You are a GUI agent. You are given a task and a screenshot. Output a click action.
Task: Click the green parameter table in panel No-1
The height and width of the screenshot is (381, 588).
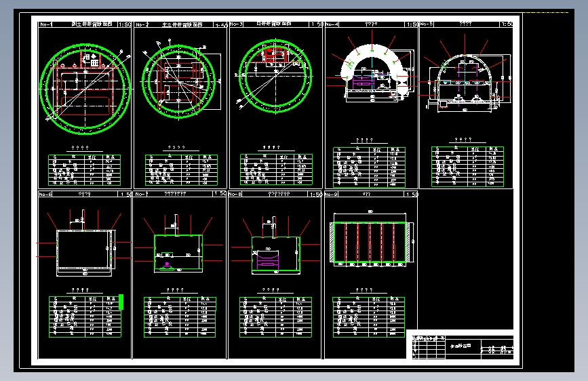point(84,170)
